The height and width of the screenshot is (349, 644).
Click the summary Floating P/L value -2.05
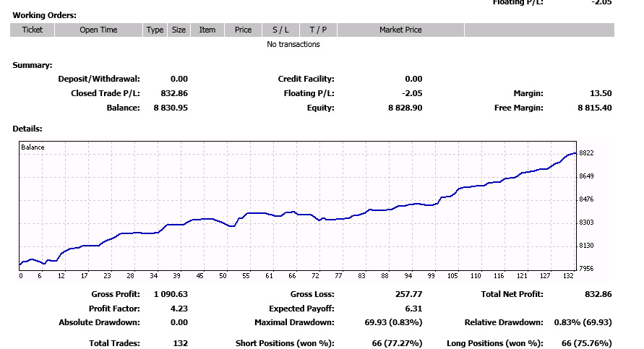click(x=412, y=93)
